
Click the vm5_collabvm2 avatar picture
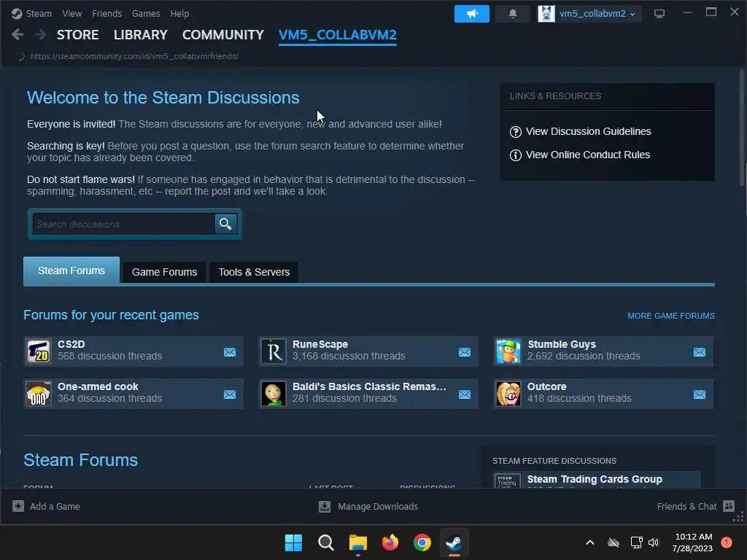(546, 14)
